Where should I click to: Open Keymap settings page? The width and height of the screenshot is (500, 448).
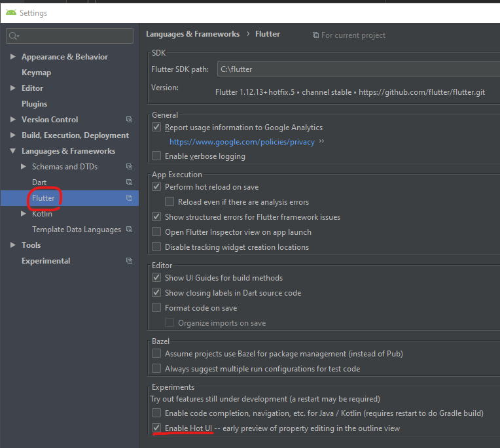37,73
